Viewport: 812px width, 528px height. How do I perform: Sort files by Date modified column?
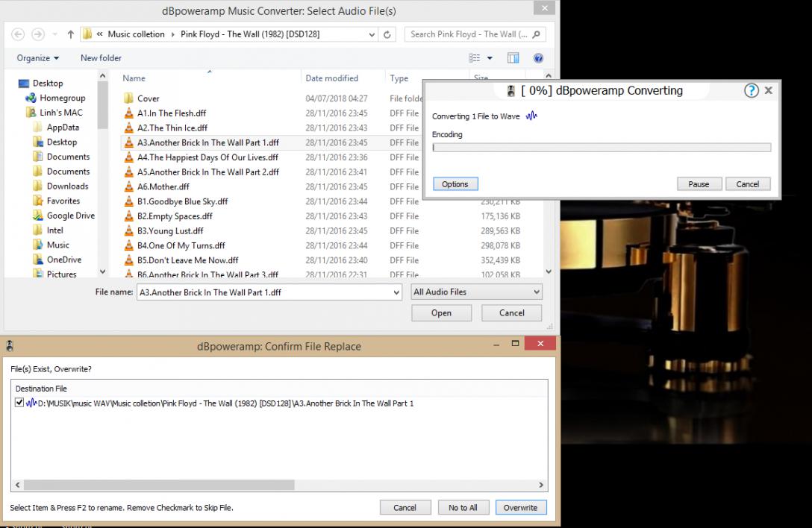(x=331, y=78)
